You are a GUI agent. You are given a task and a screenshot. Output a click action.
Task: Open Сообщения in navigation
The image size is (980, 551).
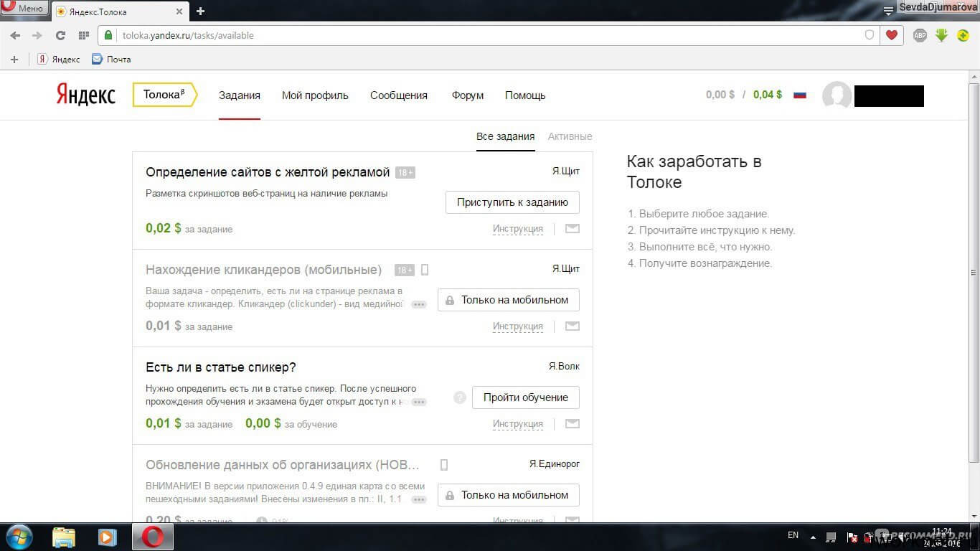coord(399,95)
